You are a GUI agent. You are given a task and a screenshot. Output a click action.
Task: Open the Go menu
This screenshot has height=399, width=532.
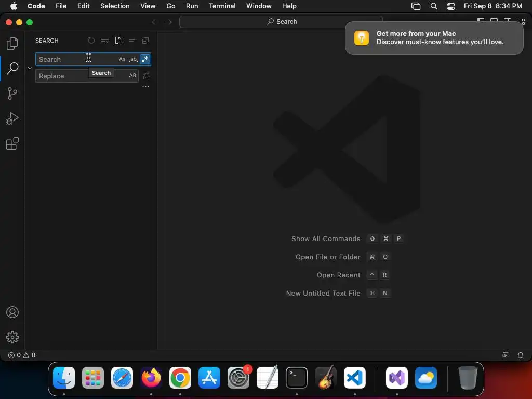coord(170,6)
